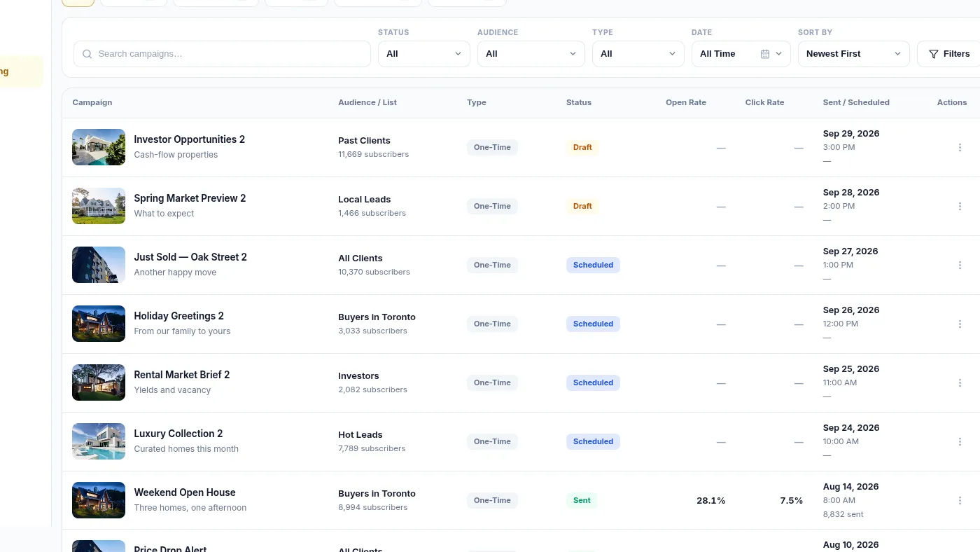
Task: Open the Status filter dropdown
Action: point(424,54)
